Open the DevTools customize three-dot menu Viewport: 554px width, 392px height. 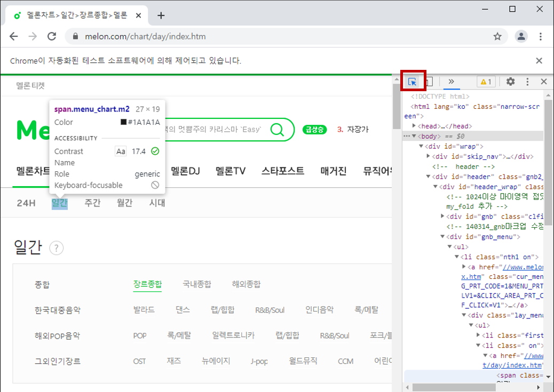[527, 82]
